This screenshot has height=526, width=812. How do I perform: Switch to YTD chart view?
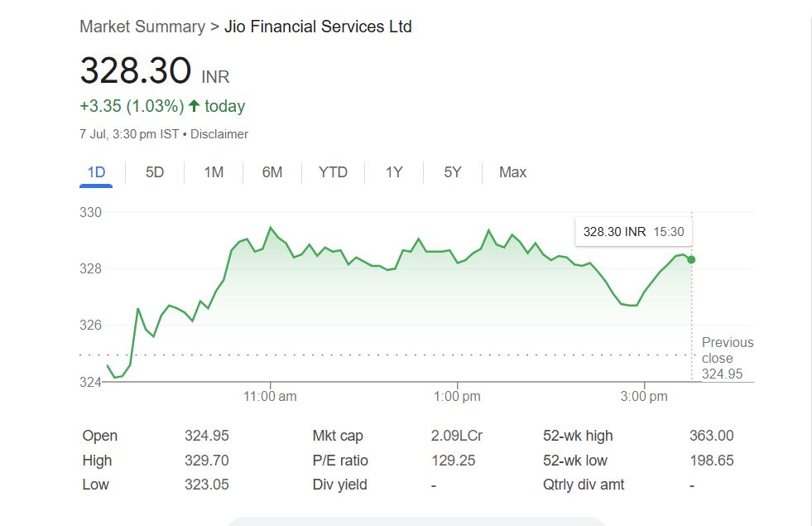(333, 172)
